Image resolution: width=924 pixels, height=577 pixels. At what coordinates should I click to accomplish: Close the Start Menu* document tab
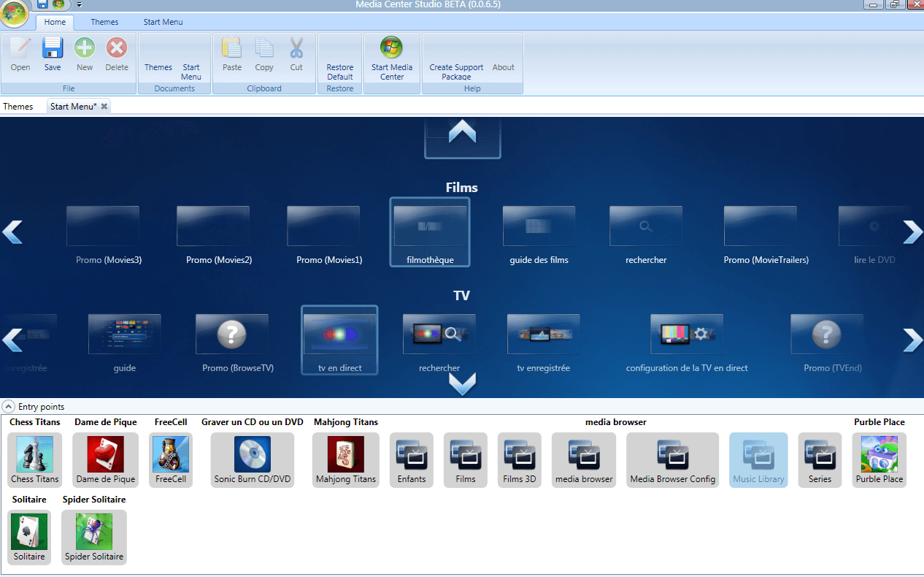coord(104,107)
